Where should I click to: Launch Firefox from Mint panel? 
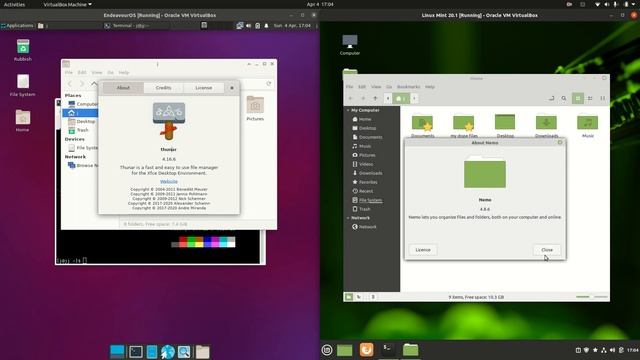pos(367,350)
